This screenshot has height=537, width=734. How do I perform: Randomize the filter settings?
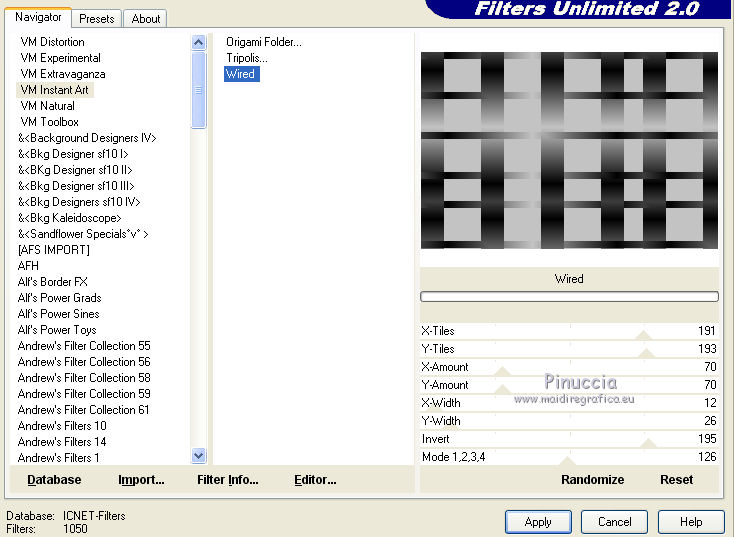coord(593,479)
